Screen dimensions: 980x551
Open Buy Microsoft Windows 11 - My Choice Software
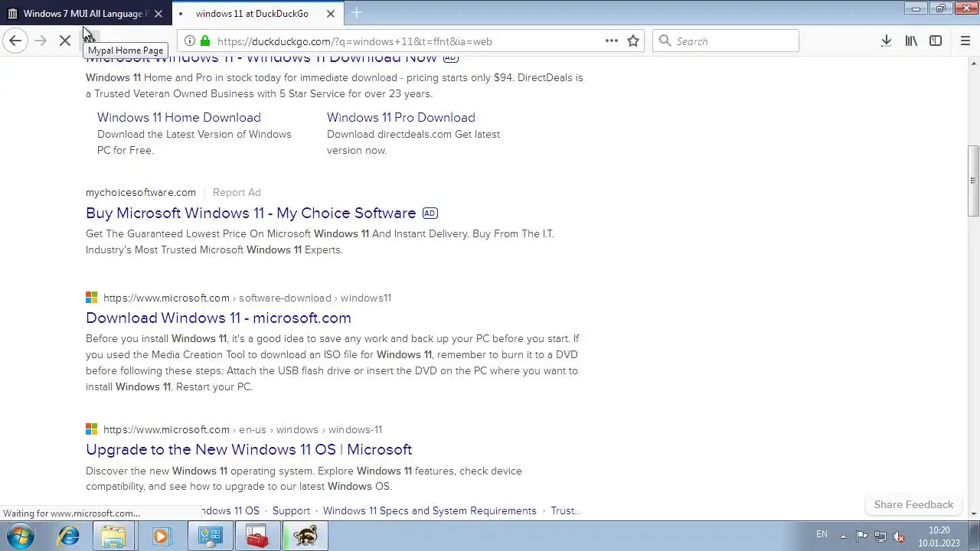tap(251, 213)
